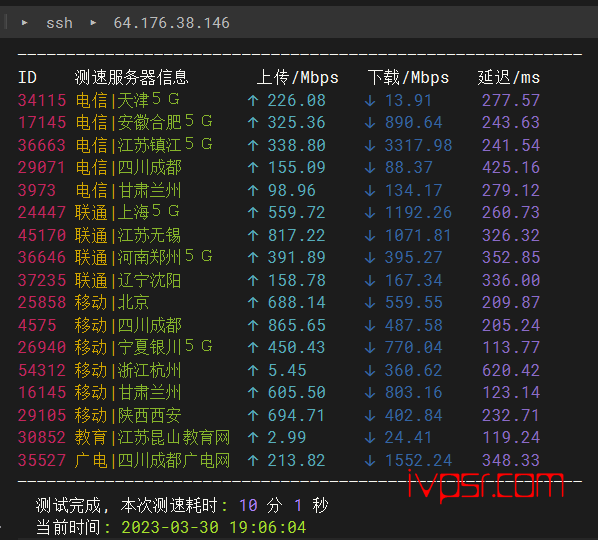This screenshot has height=540, width=598.
Task: Click upload value 688.14
Action: [297, 303]
